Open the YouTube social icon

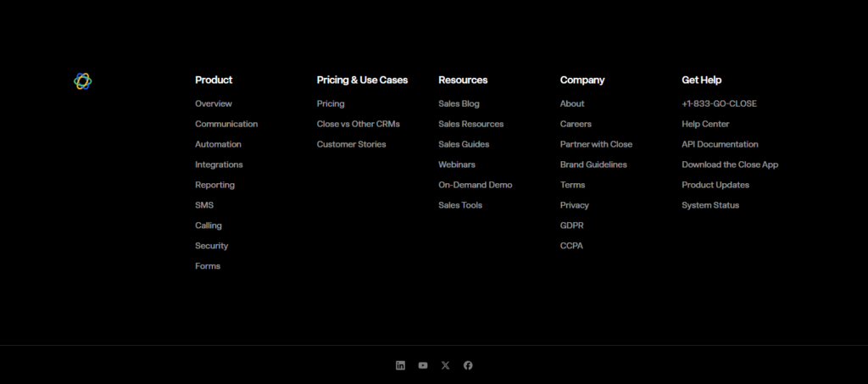[423, 365]
